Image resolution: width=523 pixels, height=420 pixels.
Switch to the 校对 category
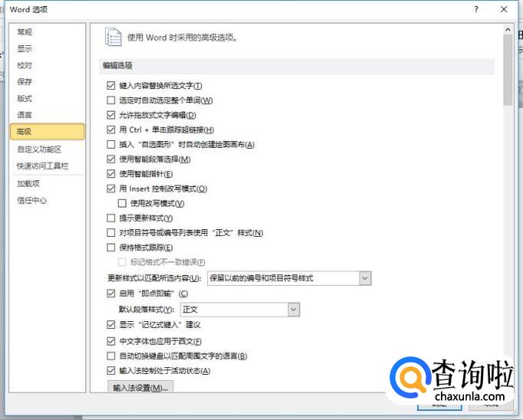(25, 65)
